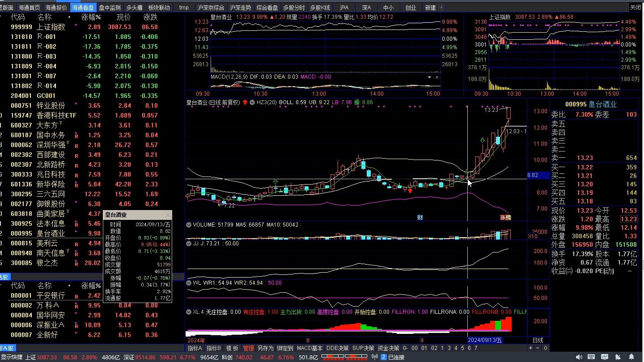Click the 卖一 price 13.23 in the order book
Screen dimensions: 644x362
(585, 158)
